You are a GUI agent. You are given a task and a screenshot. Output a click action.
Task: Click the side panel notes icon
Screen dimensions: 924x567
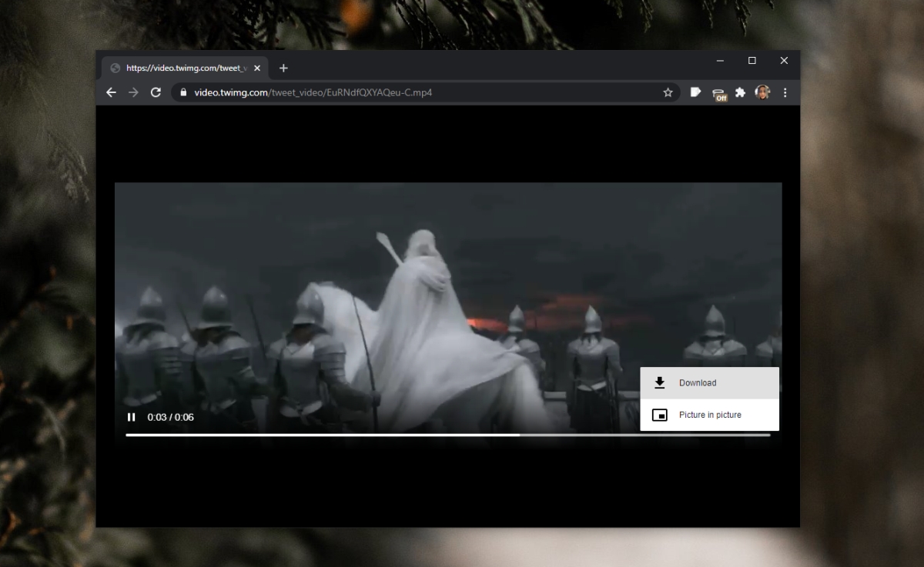click(695, 92)
